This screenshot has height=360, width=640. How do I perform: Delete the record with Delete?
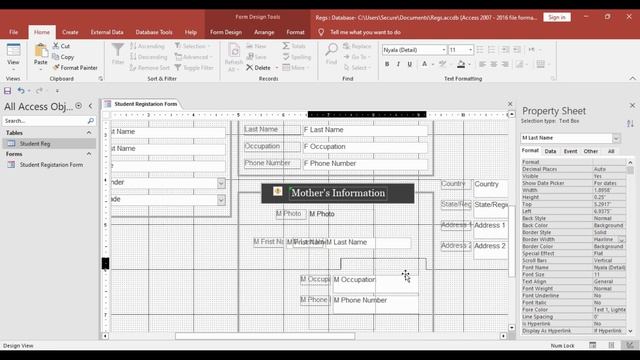point(258,68)
